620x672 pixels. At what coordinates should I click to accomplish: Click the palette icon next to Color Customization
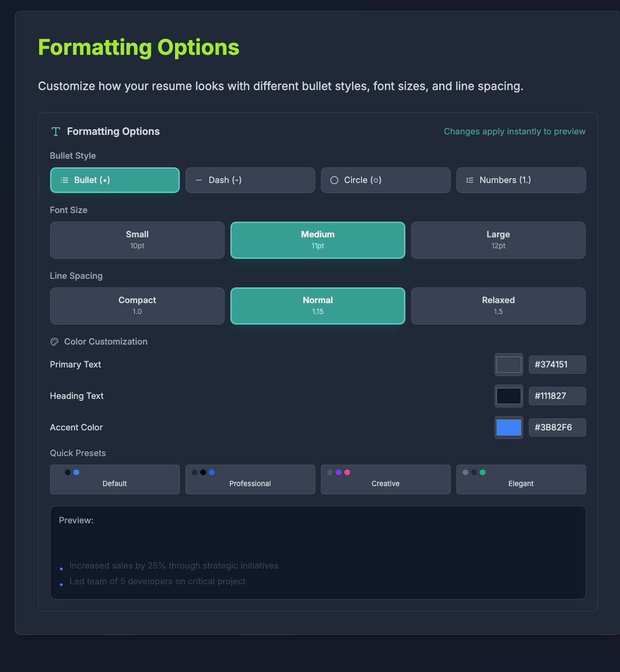[54, 341]
